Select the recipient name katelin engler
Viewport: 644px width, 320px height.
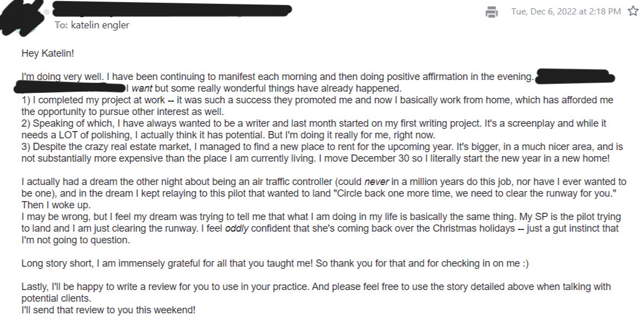point(100,25)
